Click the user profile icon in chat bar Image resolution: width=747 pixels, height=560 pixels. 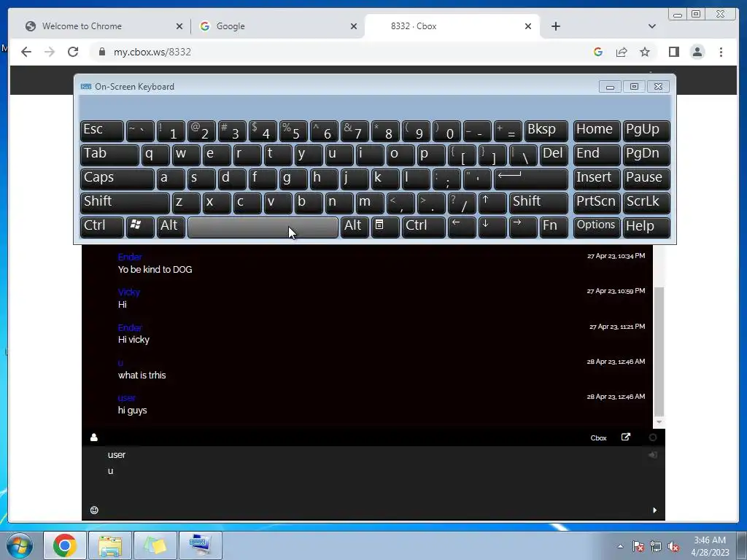coord(94,437)
